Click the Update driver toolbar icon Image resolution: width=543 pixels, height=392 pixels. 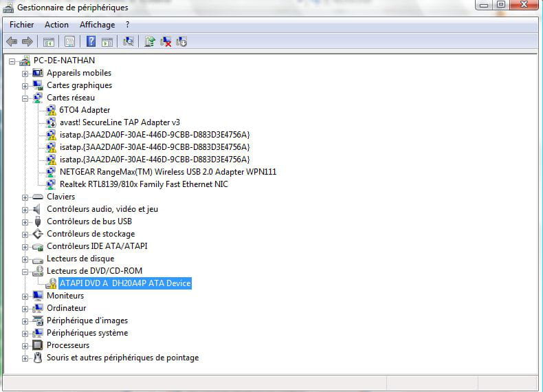[150, 42]
